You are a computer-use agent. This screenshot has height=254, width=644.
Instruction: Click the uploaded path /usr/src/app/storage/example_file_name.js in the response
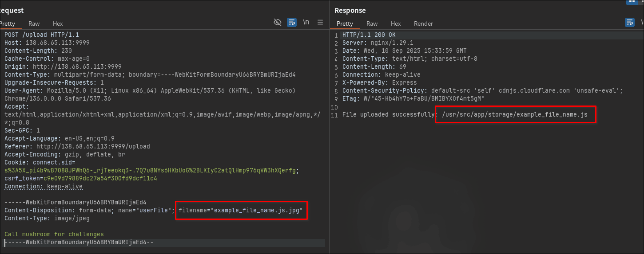(514, 115)
